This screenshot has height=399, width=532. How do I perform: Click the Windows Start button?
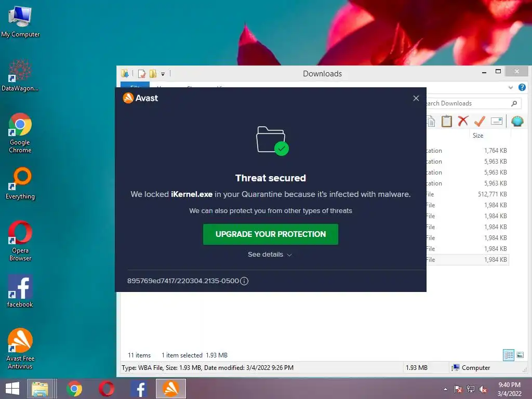[x=12, y=389]
